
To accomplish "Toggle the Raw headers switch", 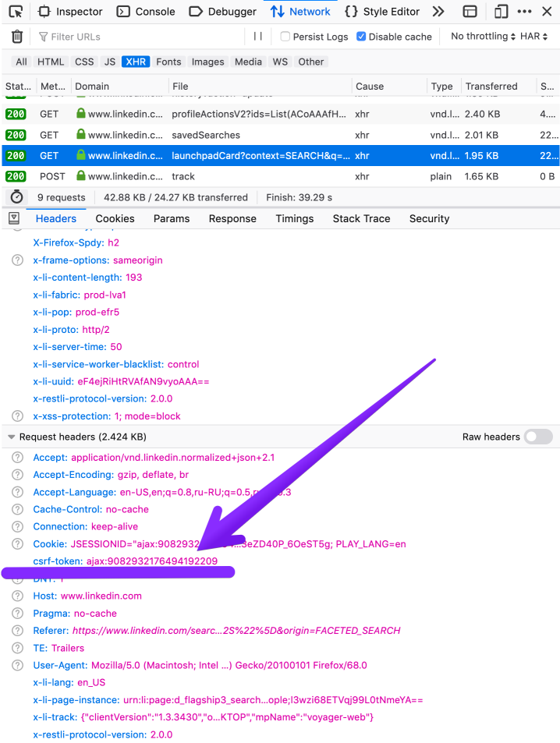I will 539,437.
